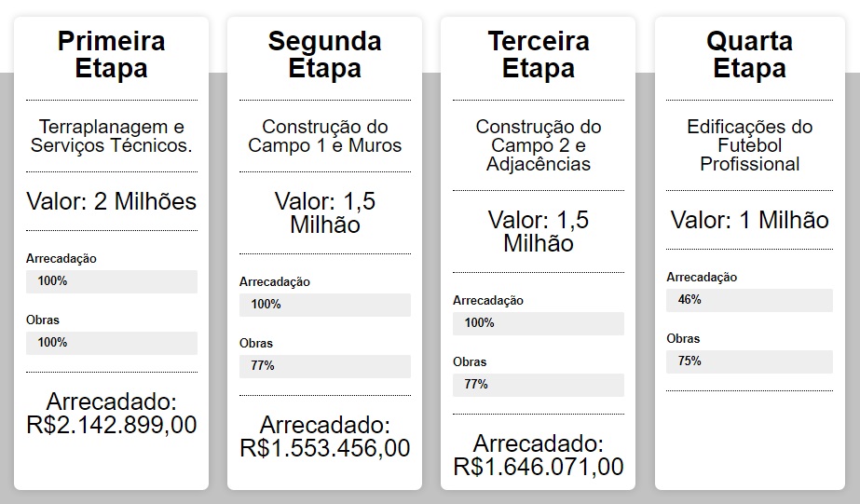Click Terceira Etapa's Arrecadação 100% bar
This screenshot has height=504, width=860.
click(538, 323)
